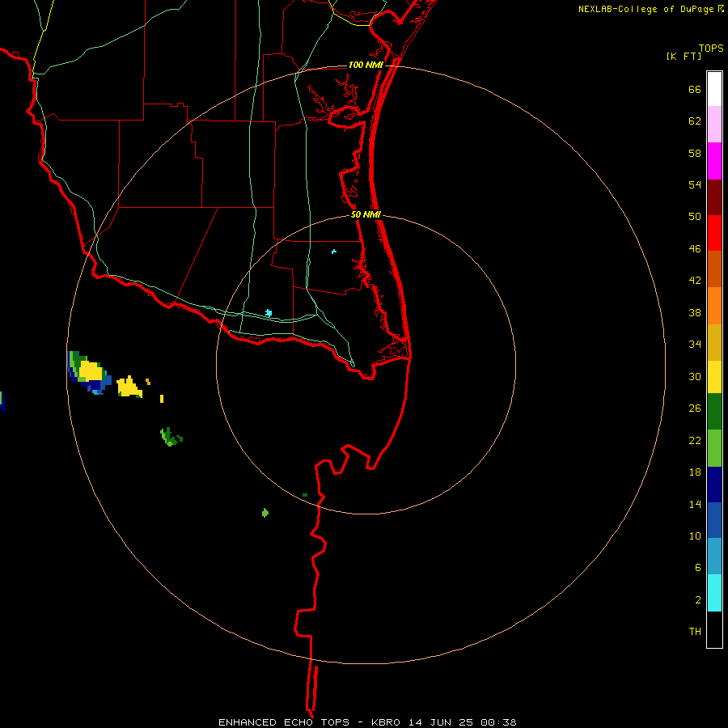Click the legend value 14
The image size is (728, 728).
point(695,504)
